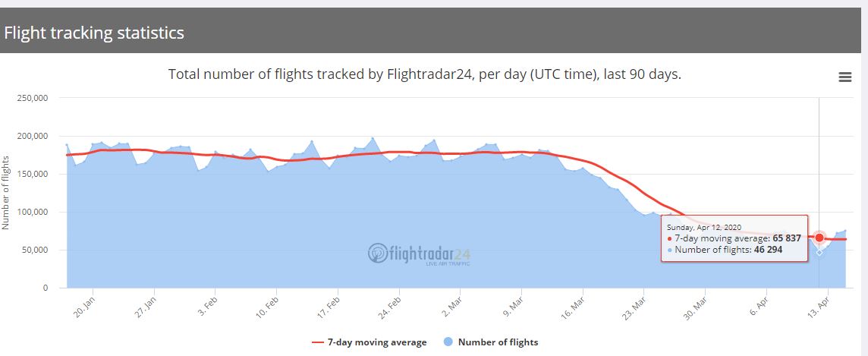Click the chart title text
The image size is (868, 356).
click(424, 74)
